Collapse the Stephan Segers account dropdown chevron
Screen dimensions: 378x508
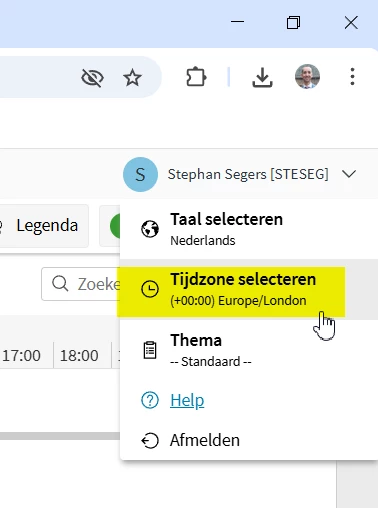coord(349,174)
